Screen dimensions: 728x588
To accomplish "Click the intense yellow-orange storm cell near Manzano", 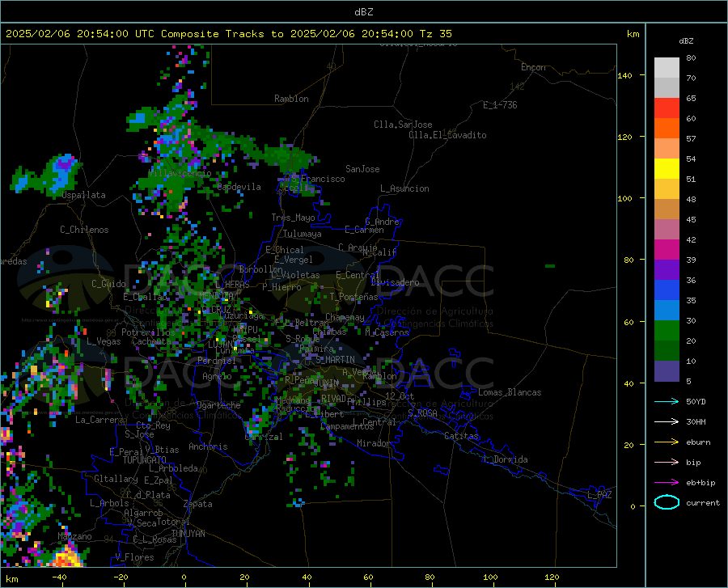I will pos(68,556).
